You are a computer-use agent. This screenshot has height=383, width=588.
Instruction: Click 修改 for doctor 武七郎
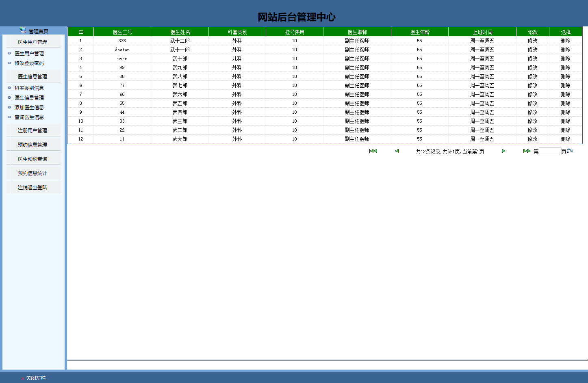[533, 85]
